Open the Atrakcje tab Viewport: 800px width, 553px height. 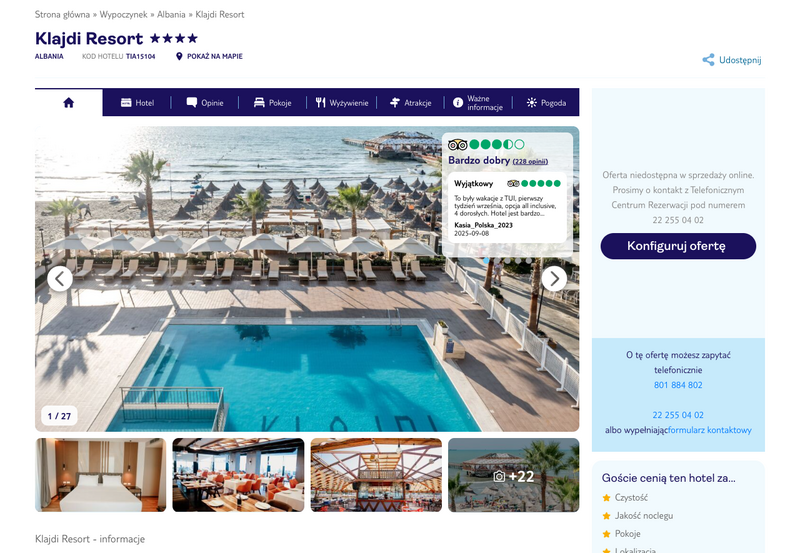pos(410,103)
